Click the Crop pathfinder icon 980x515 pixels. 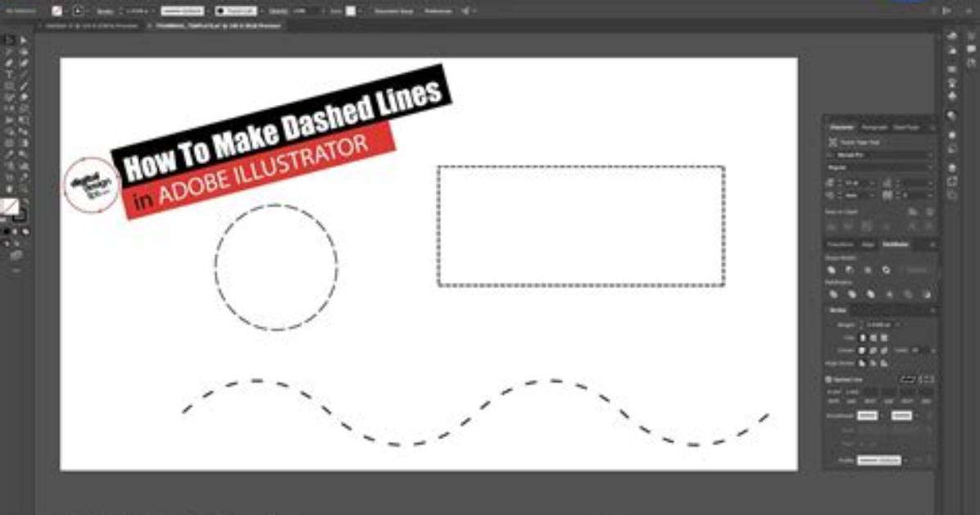coord(889,294)
